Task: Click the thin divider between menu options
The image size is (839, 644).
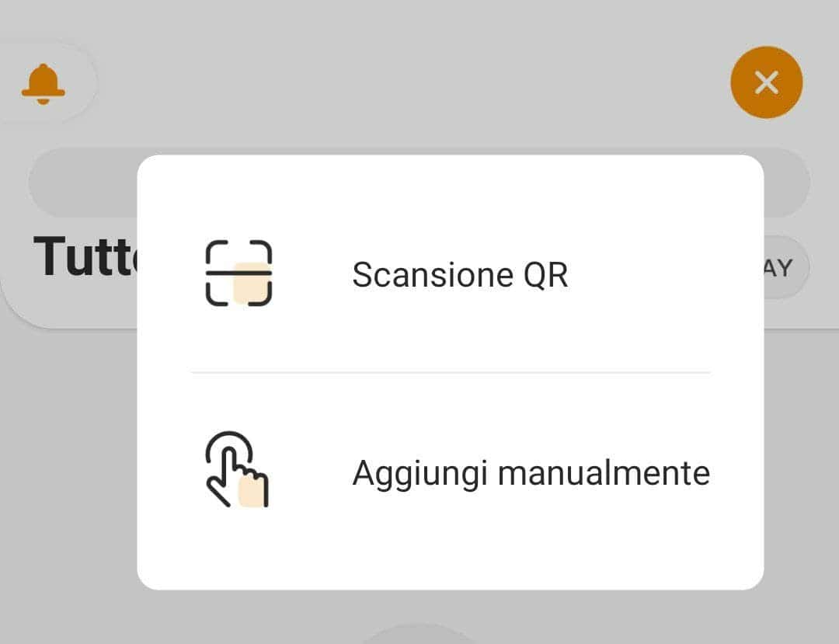Action: 451,372
